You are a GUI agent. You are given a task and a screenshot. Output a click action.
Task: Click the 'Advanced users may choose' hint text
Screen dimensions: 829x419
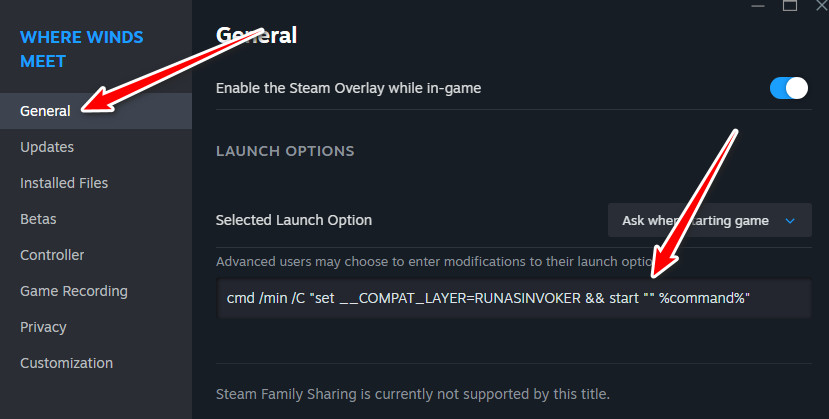[x=420, y=262]
